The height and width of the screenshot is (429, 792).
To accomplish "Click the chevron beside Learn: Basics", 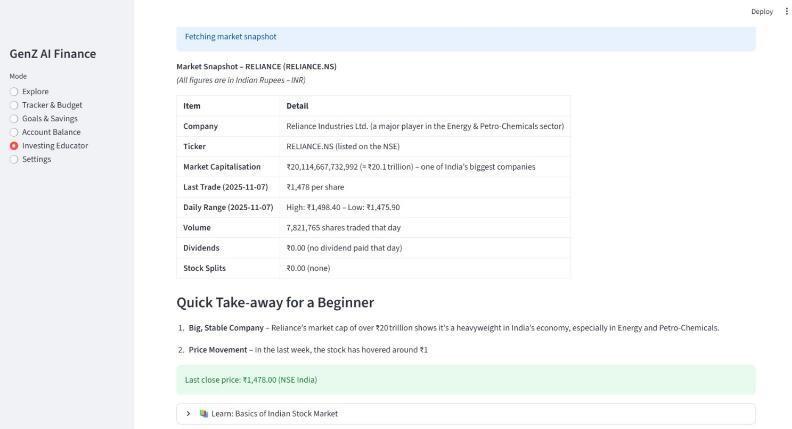I will (x=188, y=413).
